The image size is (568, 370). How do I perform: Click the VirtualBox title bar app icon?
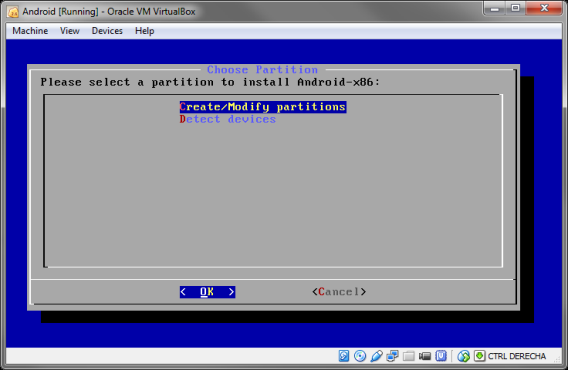click(13, 12)
